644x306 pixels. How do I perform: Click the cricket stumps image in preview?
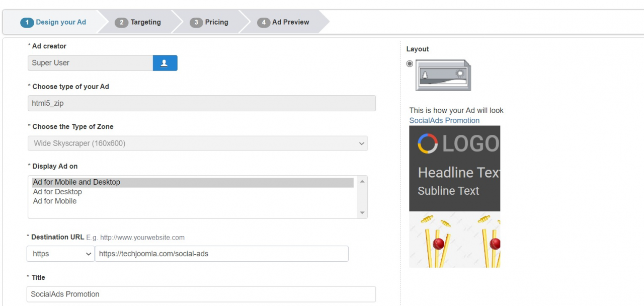point(454,240)
